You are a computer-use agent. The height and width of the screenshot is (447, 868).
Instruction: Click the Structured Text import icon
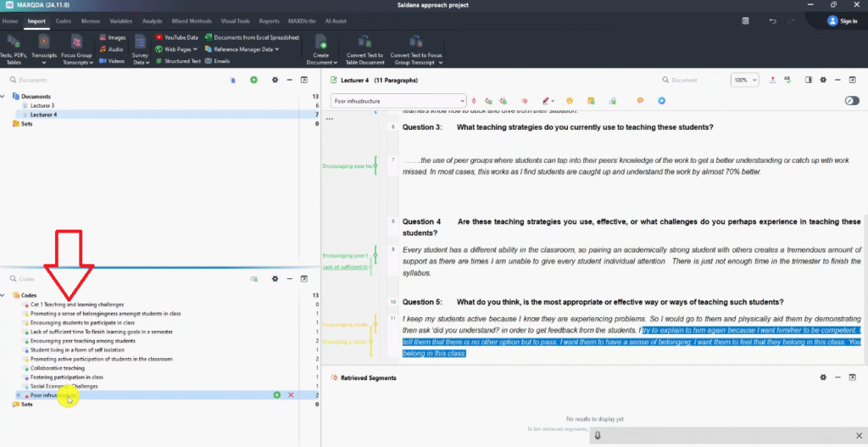point(161,61)
